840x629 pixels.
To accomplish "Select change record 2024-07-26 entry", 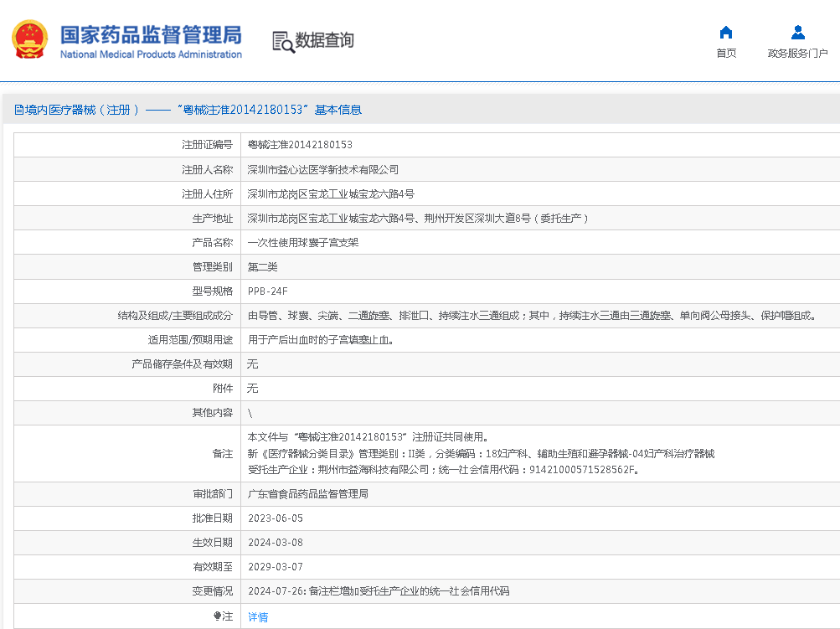I will point(379,591).
